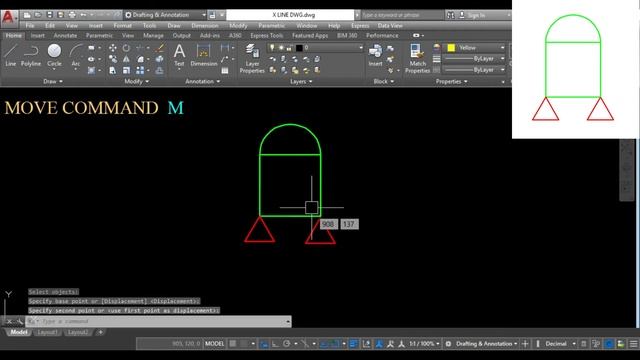640x360 pixels.
Task: Click the Undo arrow icon
Action: pos(83,15)
